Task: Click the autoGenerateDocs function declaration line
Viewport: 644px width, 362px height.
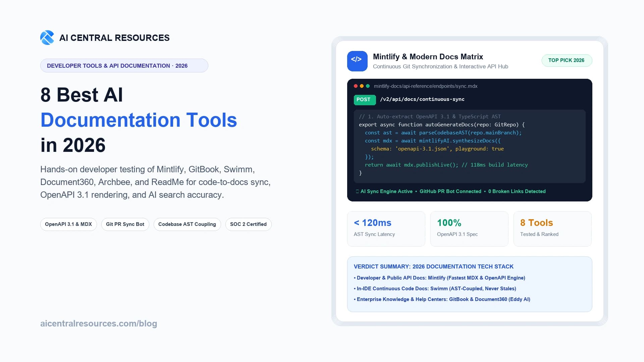Action: (x=442, y=125)
